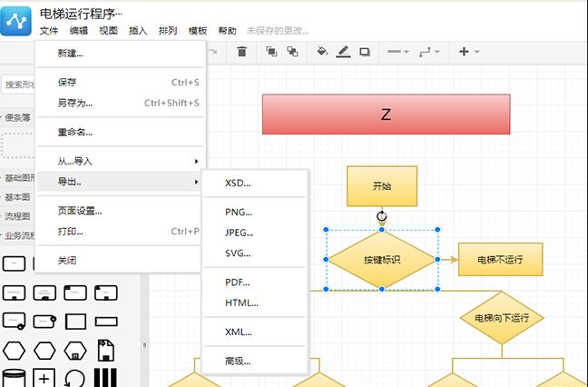Choose 另存为... menu entry
588x387 pixels.
(120, 103)
